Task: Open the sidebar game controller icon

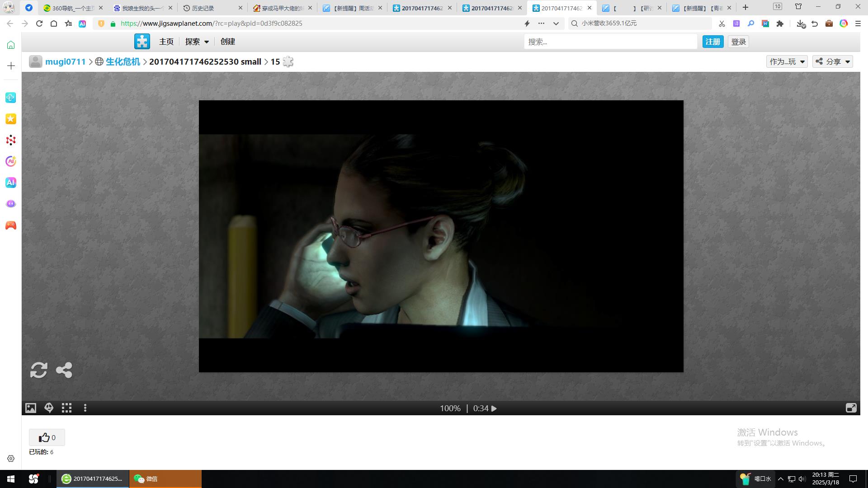Action: [x=11, y=225]
